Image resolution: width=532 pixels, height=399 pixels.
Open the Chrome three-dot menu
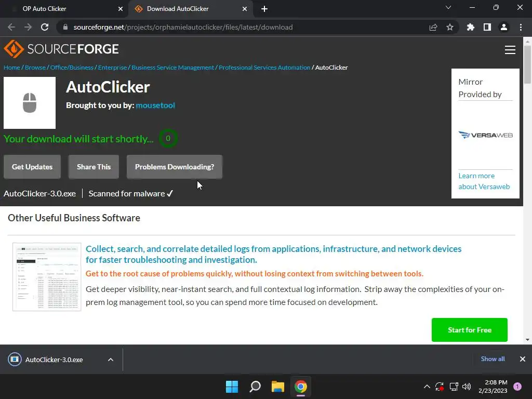(521, 27)
